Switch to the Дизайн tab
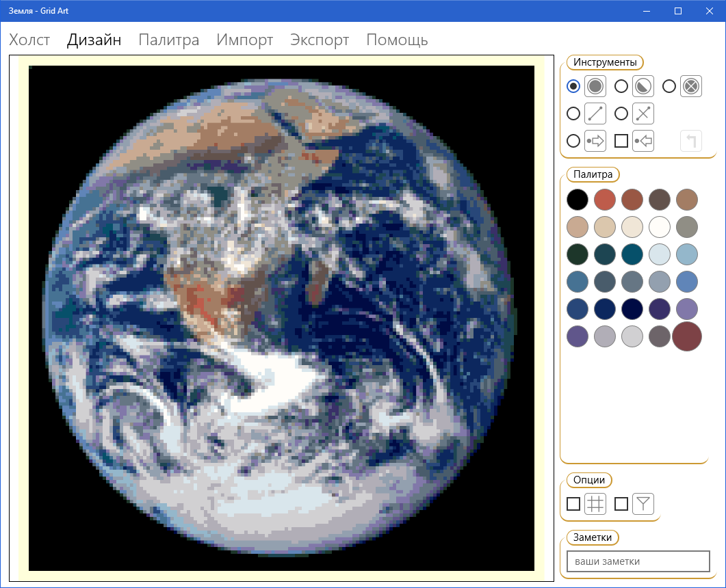This screenshot has height=588, width=726. (x=94, y=40)
